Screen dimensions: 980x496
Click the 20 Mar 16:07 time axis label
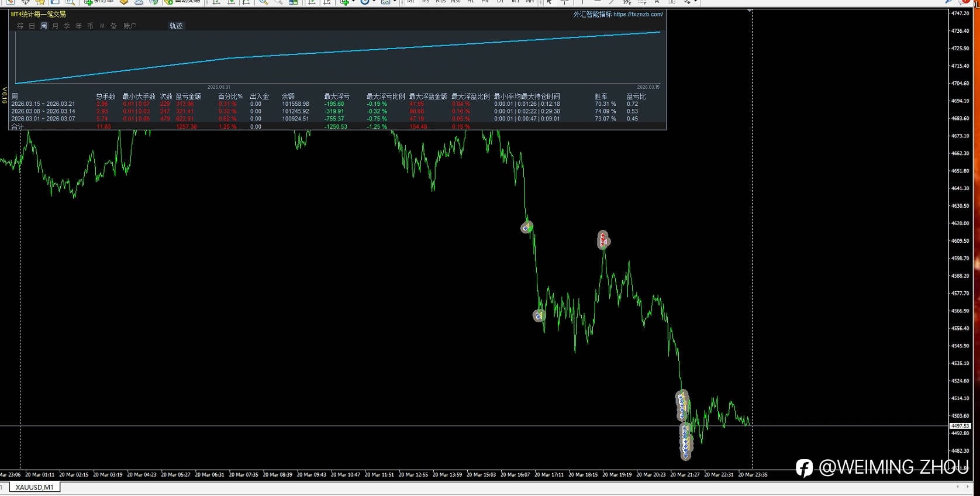tap(515, 474)
